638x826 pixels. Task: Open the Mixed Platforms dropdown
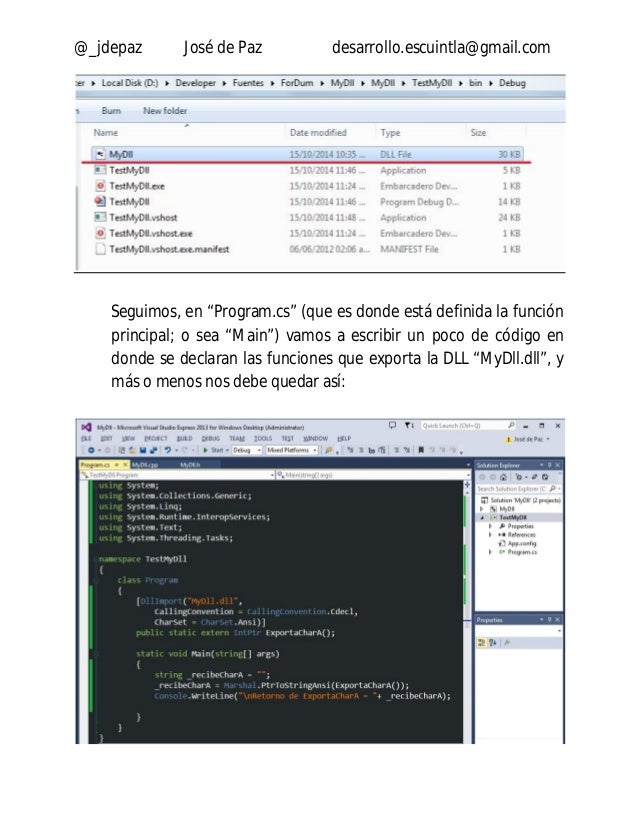(x=291, y=450)
